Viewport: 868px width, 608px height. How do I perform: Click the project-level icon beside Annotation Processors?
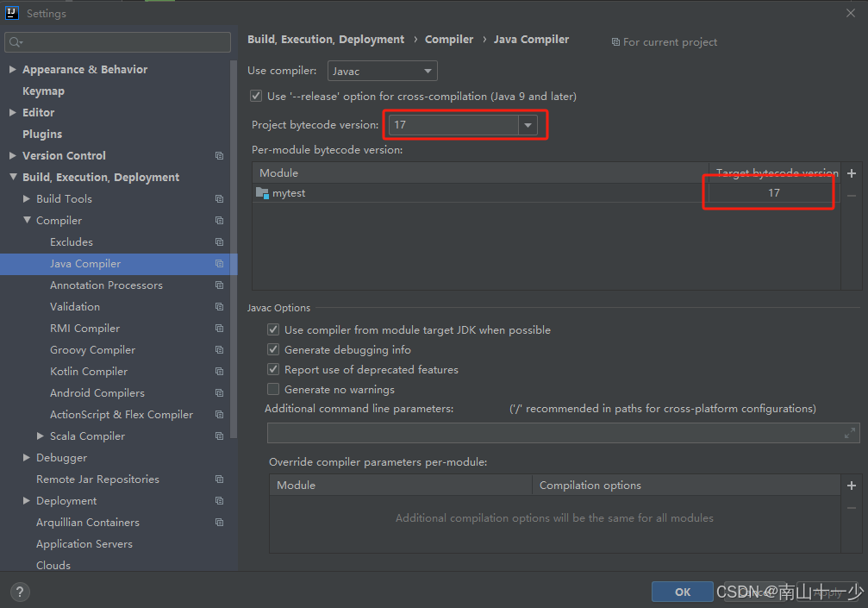(219, 285)
